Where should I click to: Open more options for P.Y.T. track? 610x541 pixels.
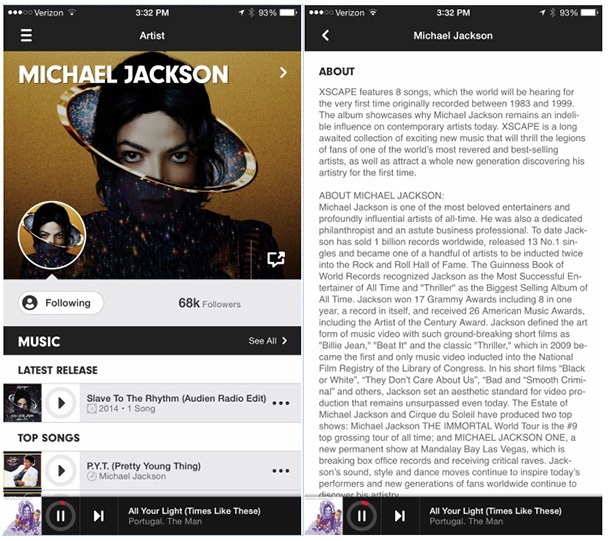(280, 471)
